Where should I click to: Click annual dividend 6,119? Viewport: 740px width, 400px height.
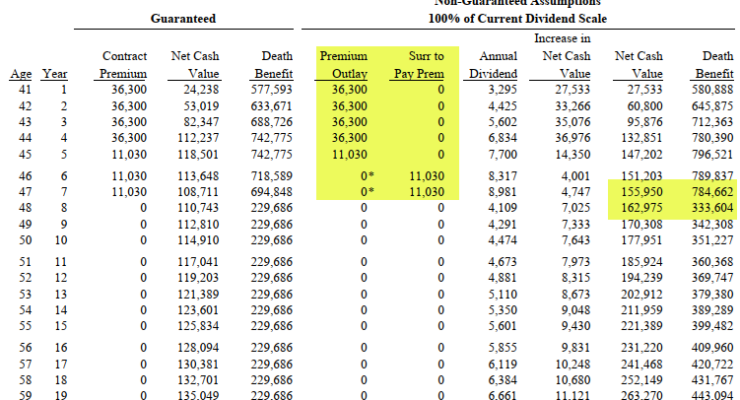[x=503, y=364]
